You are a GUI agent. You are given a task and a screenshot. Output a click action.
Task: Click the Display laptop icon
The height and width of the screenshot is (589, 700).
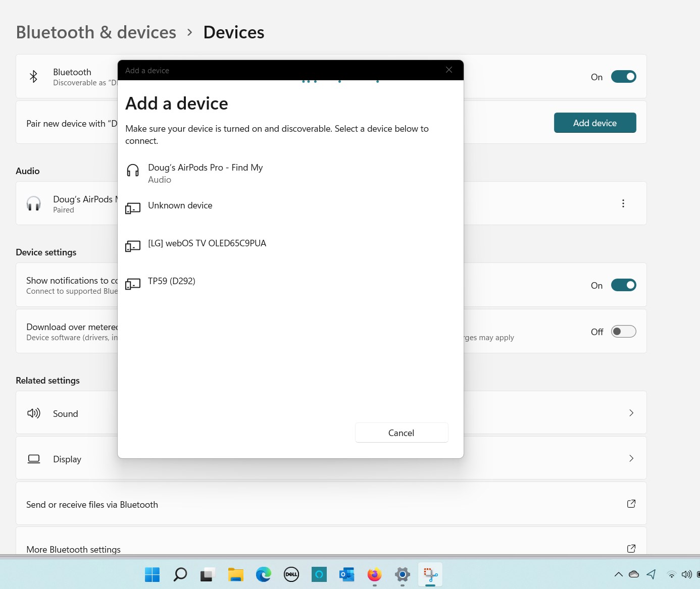(34, 459)
